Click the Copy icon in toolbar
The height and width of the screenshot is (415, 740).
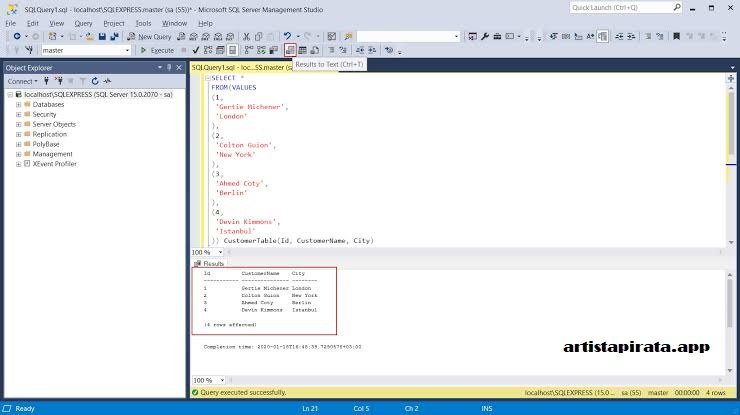(259, 36)
